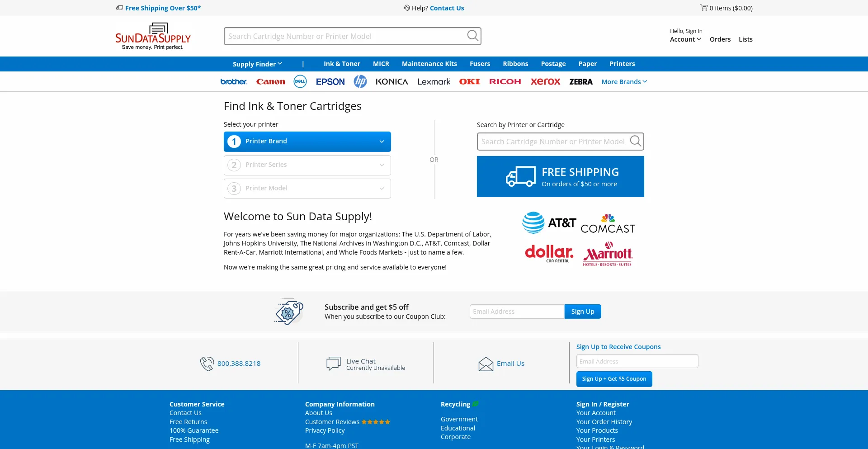
Task: Open the shopping cart icon
Action: pyautogui.click(x=704, y=8)
